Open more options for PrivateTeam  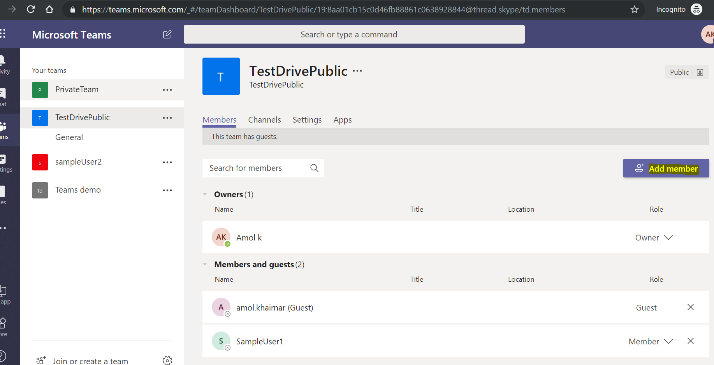167,90
